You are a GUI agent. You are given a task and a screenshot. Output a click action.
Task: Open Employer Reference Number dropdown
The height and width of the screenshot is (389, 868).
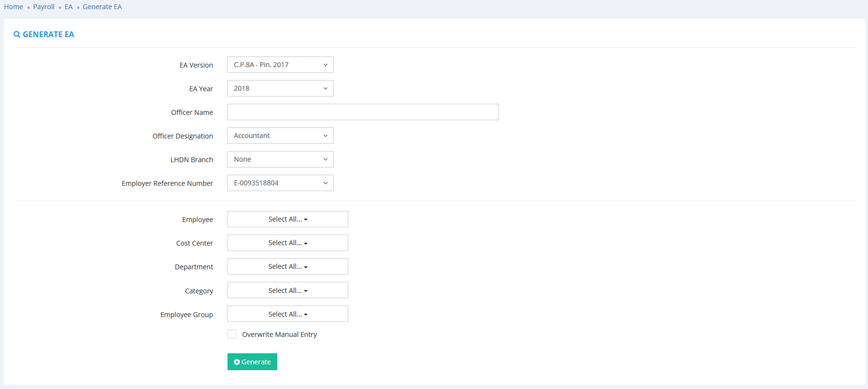[x=280, y=183]
